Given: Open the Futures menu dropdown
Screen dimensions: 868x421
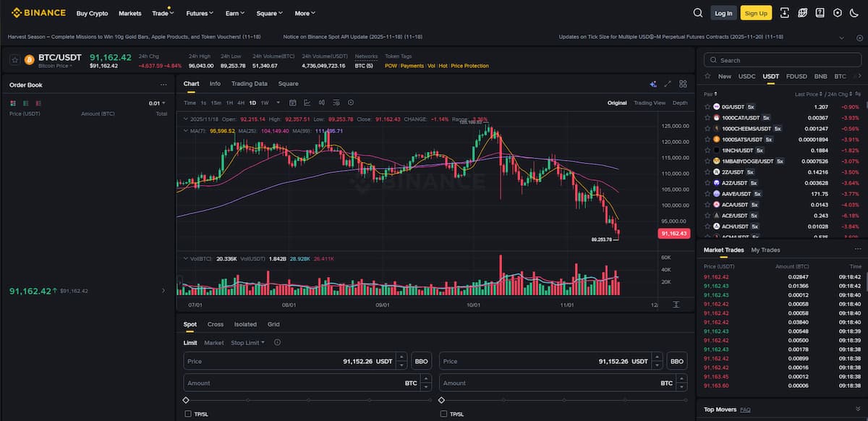Looking at the screenshot, I should 199,13.
